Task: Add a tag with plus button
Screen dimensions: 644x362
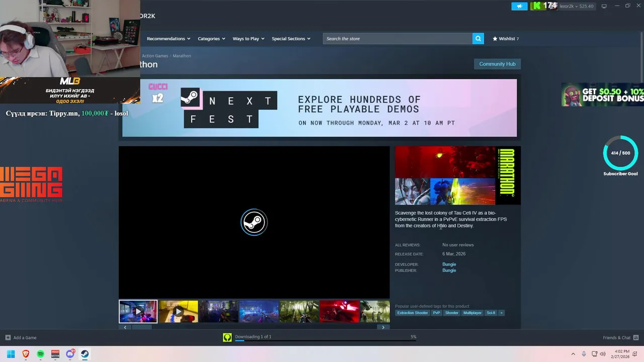Action: (501, 313)
